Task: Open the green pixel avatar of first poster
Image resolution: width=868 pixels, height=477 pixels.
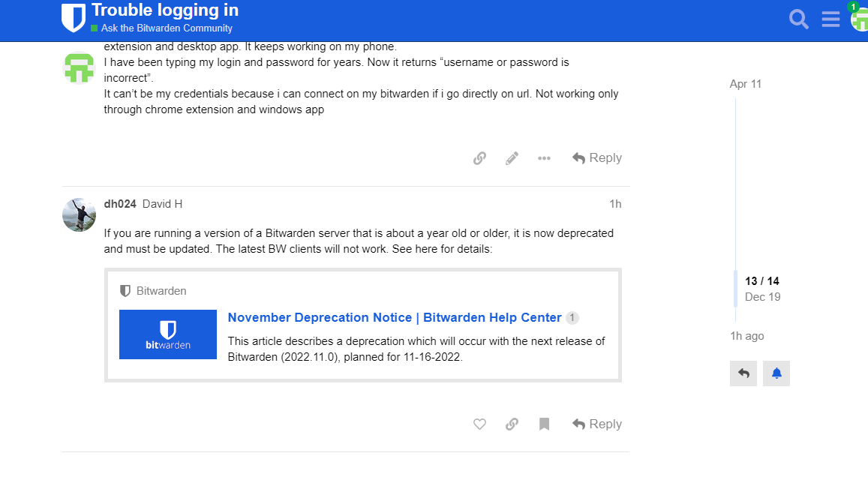Action: coord(79,68)
